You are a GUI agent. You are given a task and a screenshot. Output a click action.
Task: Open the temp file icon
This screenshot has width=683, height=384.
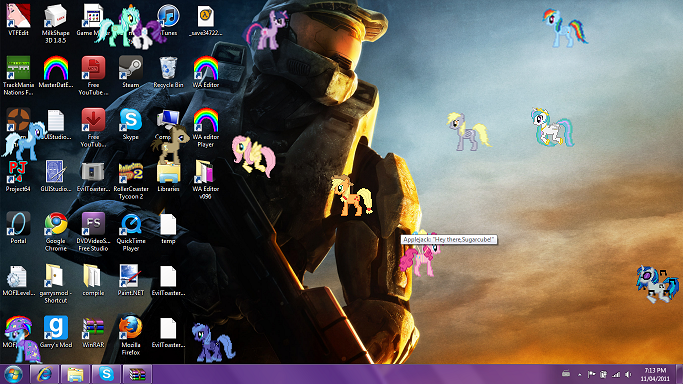[168, 225]
